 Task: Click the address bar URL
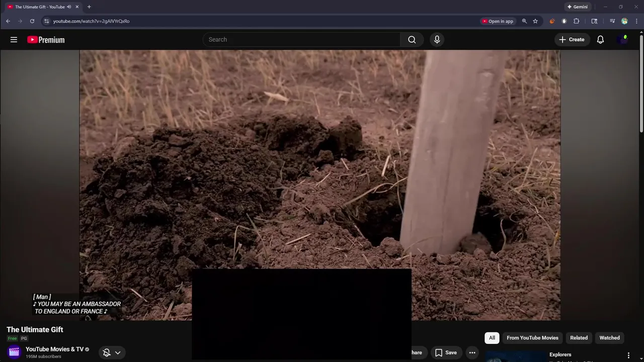tap(92, 21)
